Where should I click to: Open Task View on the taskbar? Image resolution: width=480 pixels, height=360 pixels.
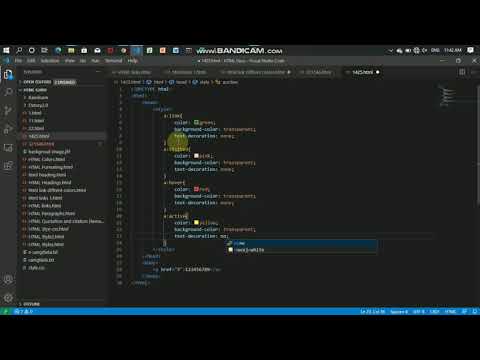44,50
